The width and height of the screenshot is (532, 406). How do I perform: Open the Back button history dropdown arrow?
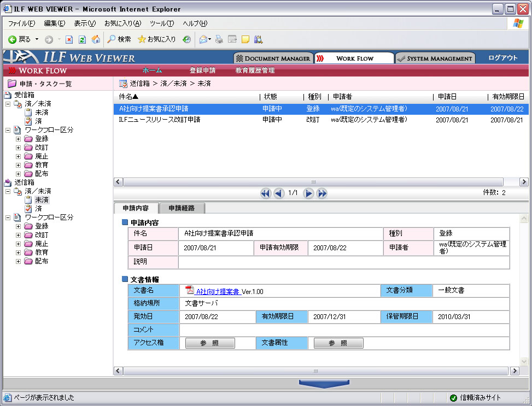click(x=37, y=39)
